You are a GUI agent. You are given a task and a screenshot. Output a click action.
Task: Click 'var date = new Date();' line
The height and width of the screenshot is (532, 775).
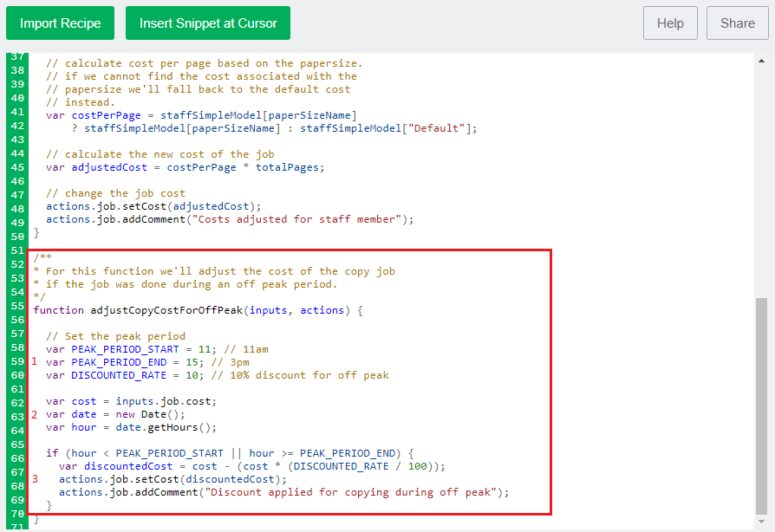(x=115, y=414)
